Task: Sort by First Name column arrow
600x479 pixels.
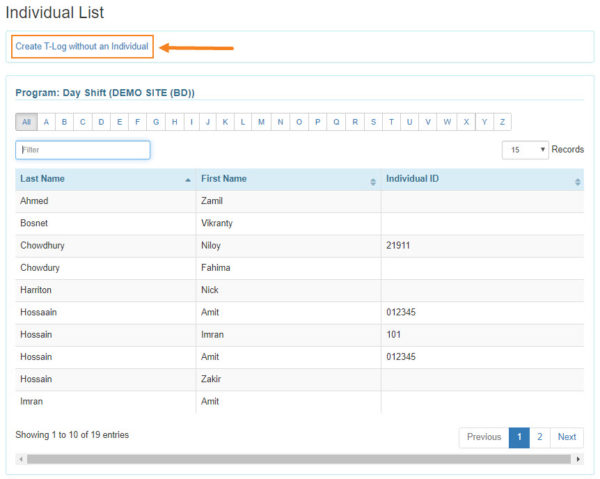Action: [x=373, y=181]
